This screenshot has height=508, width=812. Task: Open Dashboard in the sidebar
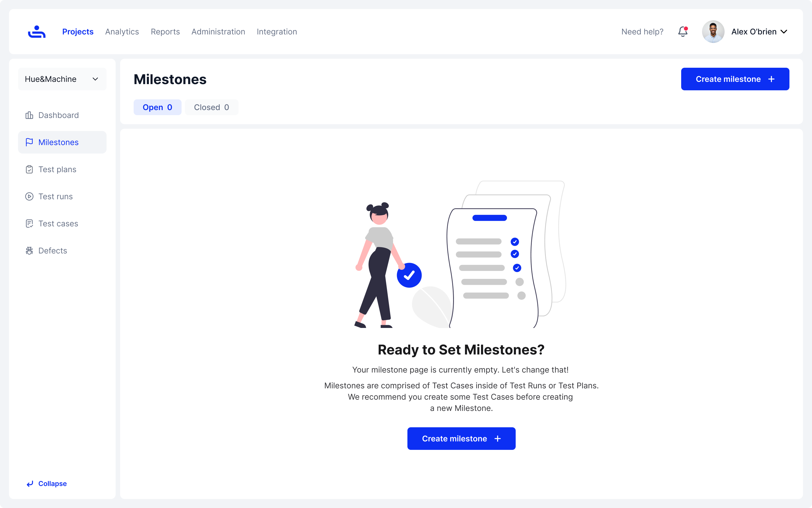tap(62, 115)
